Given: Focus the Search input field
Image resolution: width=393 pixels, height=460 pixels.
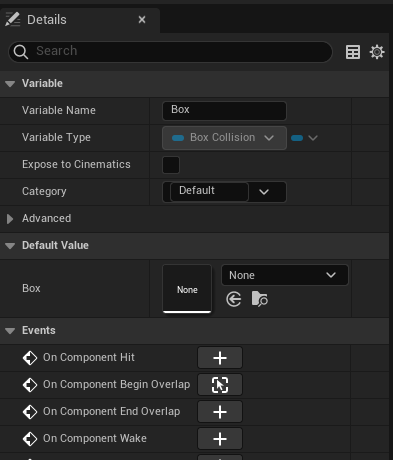Looking at the screenshot, I should 170,52.
